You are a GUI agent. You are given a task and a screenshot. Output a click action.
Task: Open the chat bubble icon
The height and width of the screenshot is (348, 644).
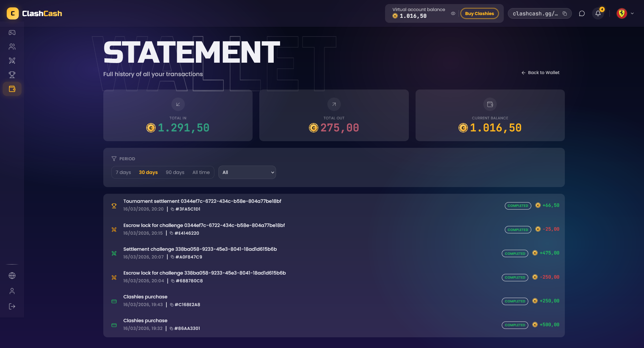pyautogui.click(x=582, y=13)
